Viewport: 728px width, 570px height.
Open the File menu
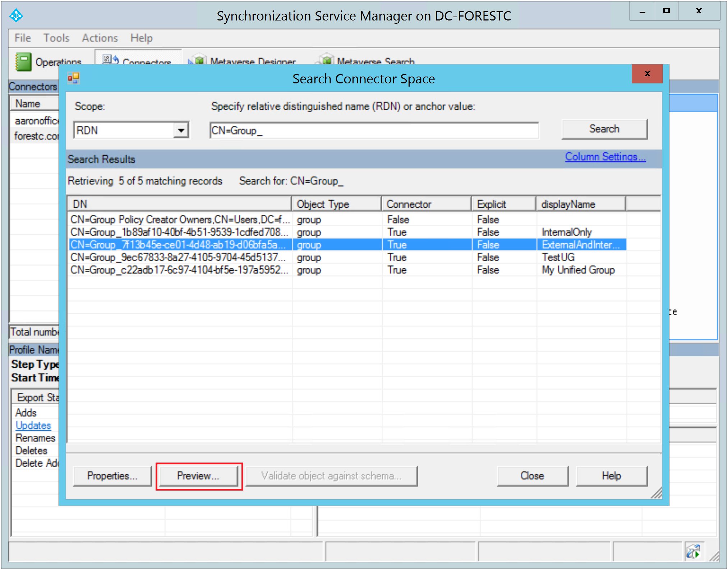click(23, 38)
